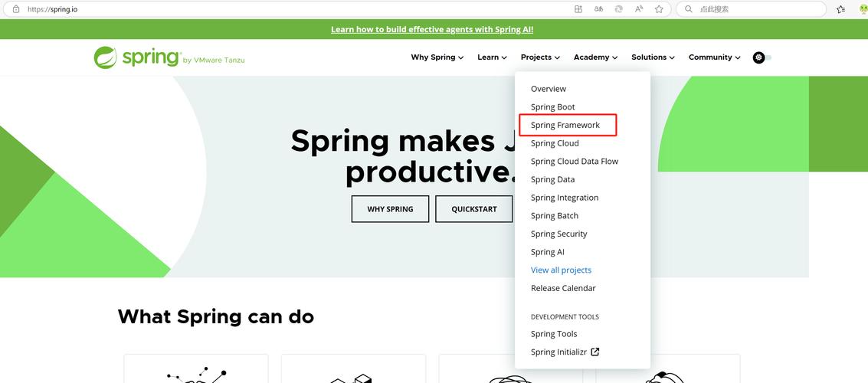Open Spring Framework project page
The width and height of the screenshot is (868, 383).
(565, 125)
